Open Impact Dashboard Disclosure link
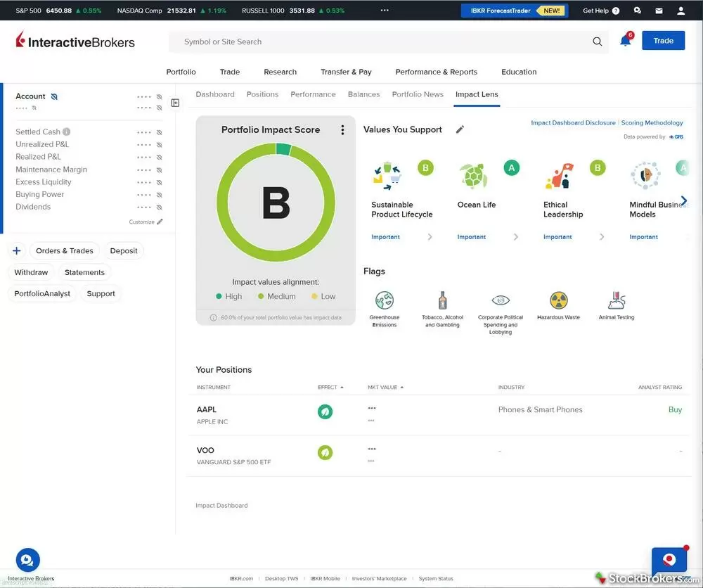 [x=573, y=122]
